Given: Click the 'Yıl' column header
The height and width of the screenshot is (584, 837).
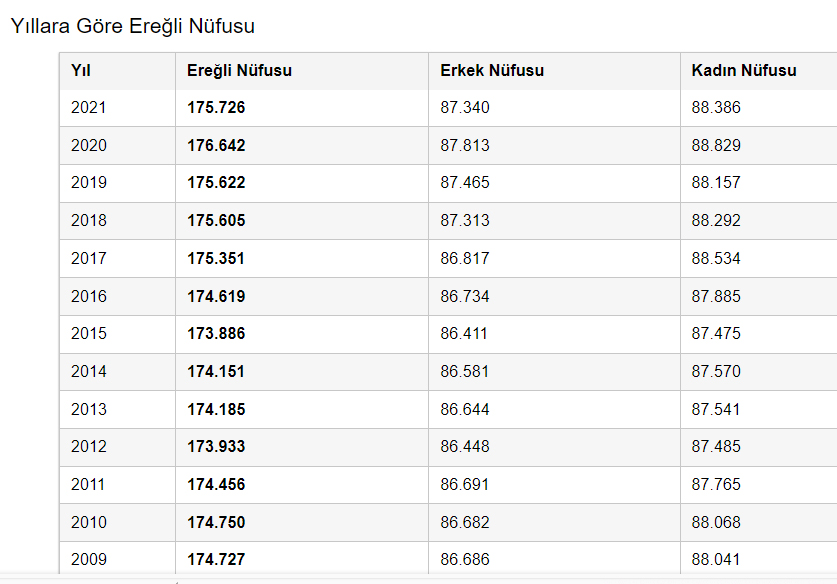Looking at the screenshot, I should (x=81, y=70).
